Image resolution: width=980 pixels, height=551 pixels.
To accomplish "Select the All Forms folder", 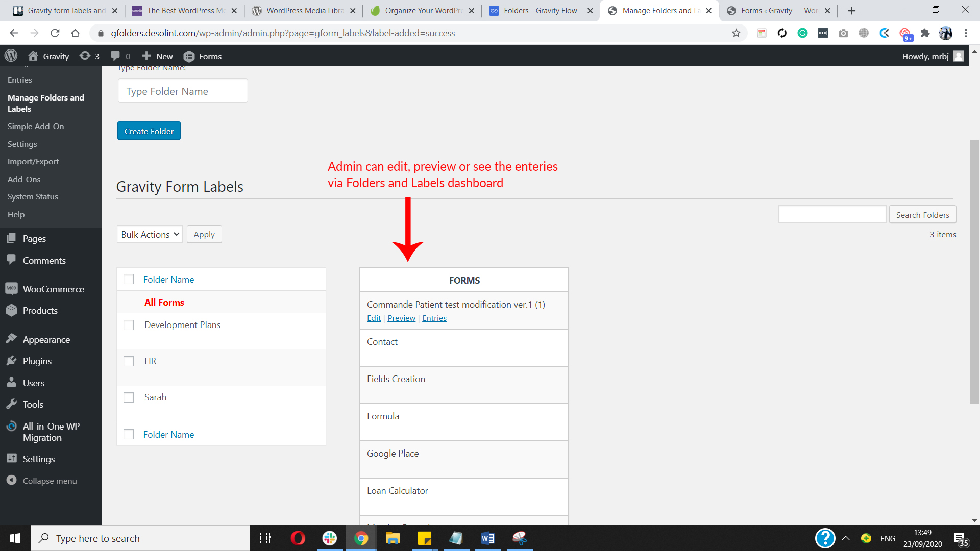I will point(164,302).
